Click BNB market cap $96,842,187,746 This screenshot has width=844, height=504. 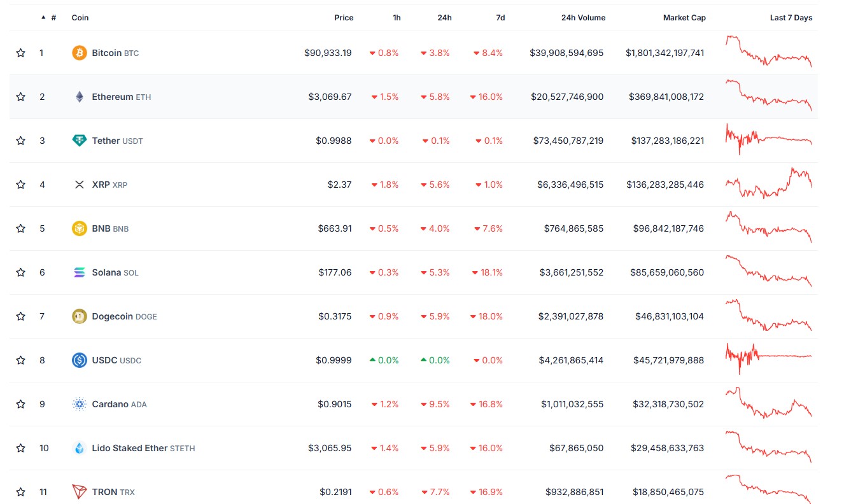pyautogui.click(x=668, y=228)
